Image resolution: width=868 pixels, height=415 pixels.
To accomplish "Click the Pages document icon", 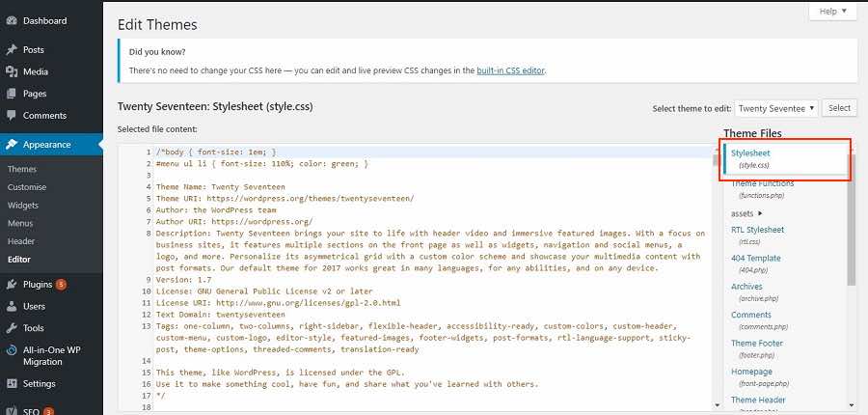I will [x=11, y=94].
